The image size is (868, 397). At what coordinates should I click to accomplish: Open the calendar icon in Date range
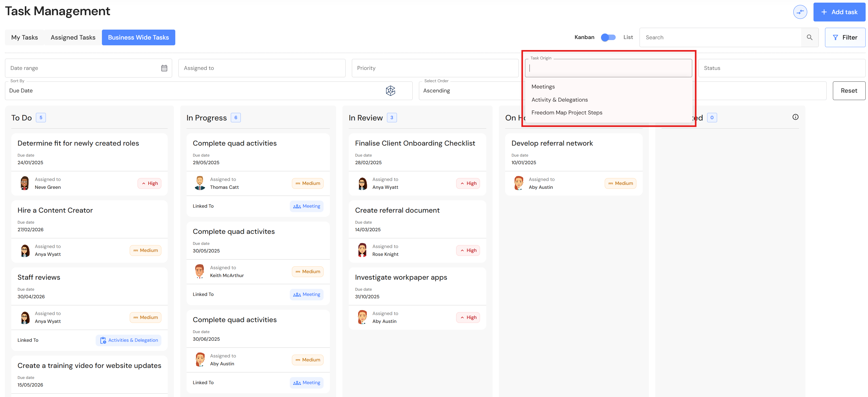click(164, 68)
